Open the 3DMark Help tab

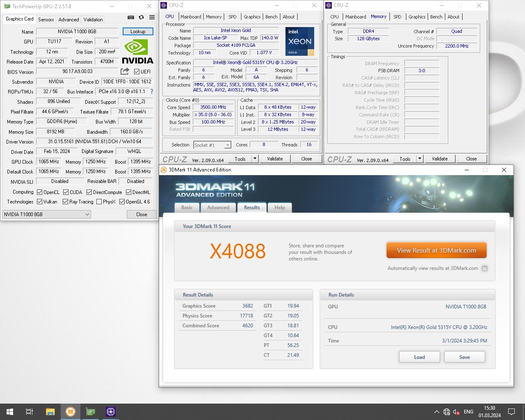coord(280,208)
